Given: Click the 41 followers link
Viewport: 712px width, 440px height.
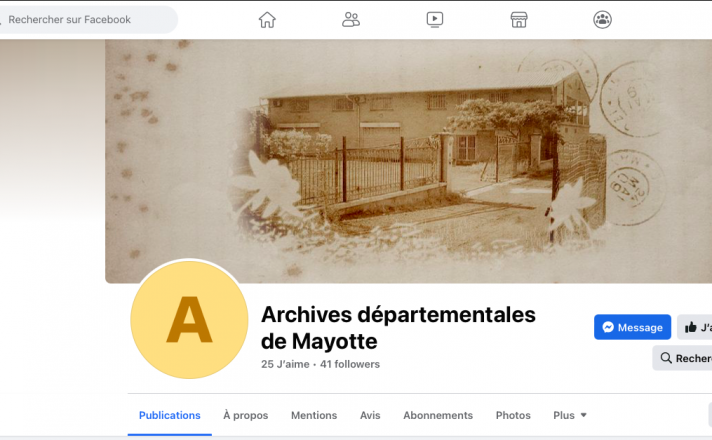Looking at the screenshot, I should click(x=350, y=364).
